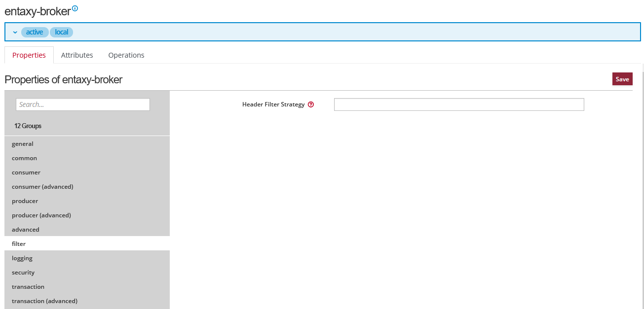Switch to the Attributes tab

pyautogui.click(x=77, y=55)
